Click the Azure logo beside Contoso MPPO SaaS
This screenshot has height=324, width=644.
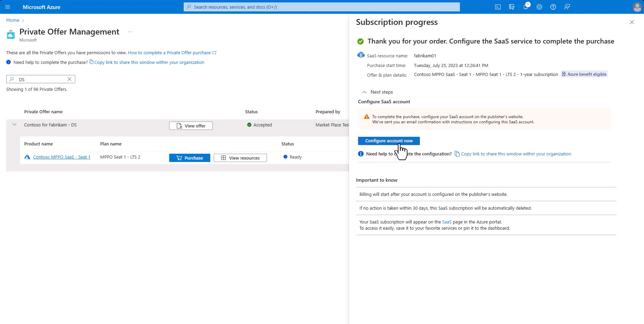point(27,157)
